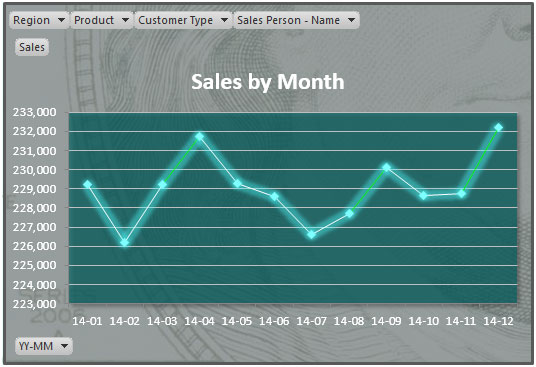The height and width of the screenshot is (367, 536).
Task: Click the 14-06 data point marker
Action: 274,196
